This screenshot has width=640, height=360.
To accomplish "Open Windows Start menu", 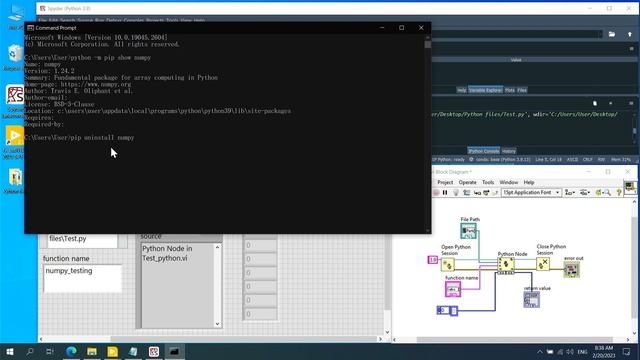I will tap(9, 351).
